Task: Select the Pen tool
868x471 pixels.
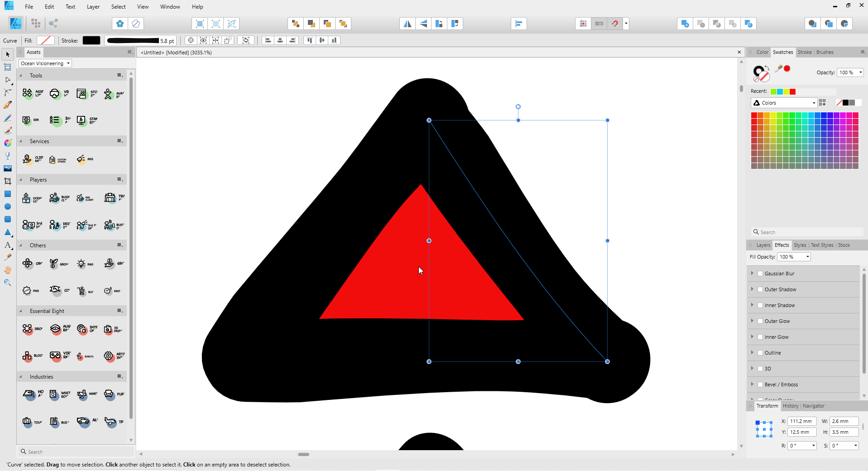Action: click(8, 105)
